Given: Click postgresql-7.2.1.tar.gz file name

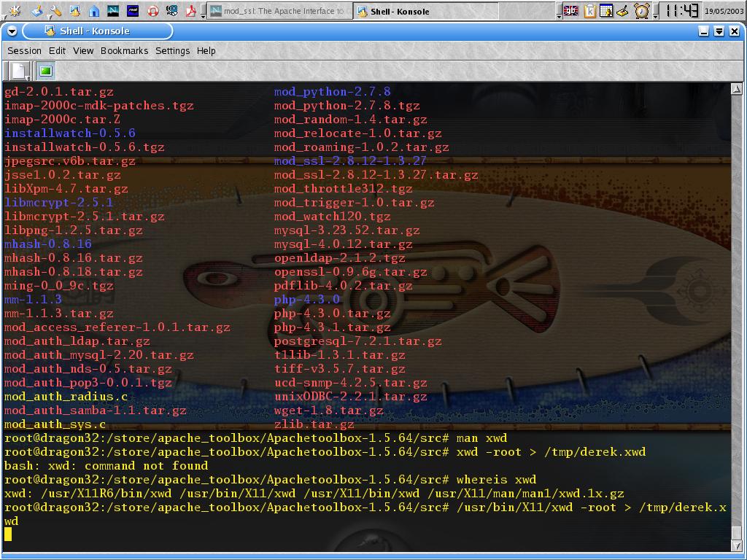Looking at the screenshot, I should point(357,341).
